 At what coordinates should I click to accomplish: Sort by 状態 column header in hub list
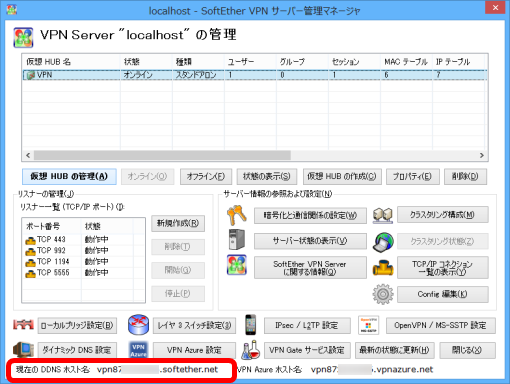146,62
